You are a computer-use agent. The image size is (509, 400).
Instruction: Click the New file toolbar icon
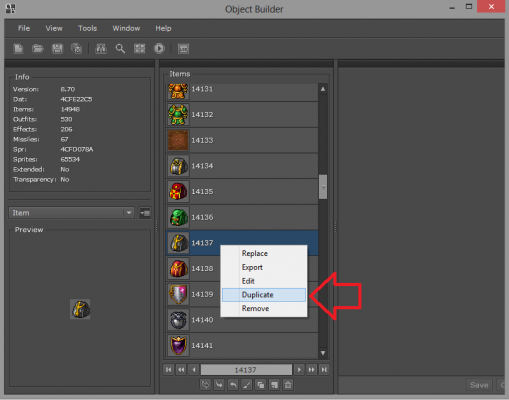coord(18,49)
